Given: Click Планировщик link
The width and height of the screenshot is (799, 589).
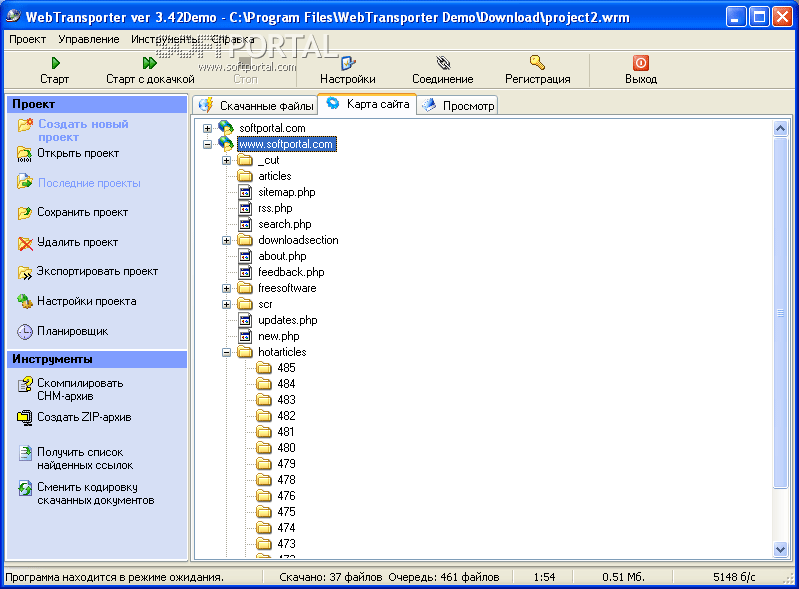Looking at the screenshot, I should [72, 331].
